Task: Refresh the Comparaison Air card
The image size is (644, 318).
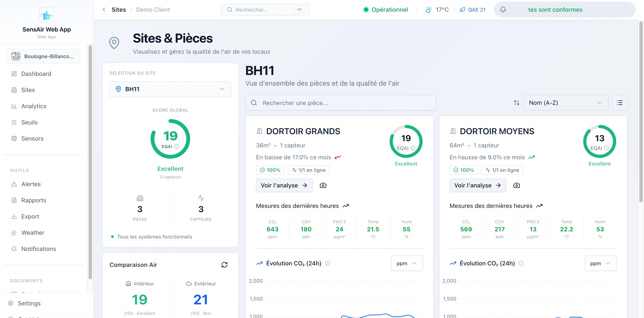Action: (x=224, y=265)
